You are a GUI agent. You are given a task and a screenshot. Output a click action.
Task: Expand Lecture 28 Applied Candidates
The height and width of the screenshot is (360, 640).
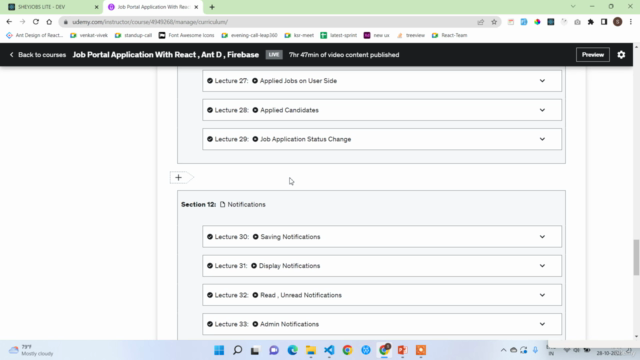[542, 110]
